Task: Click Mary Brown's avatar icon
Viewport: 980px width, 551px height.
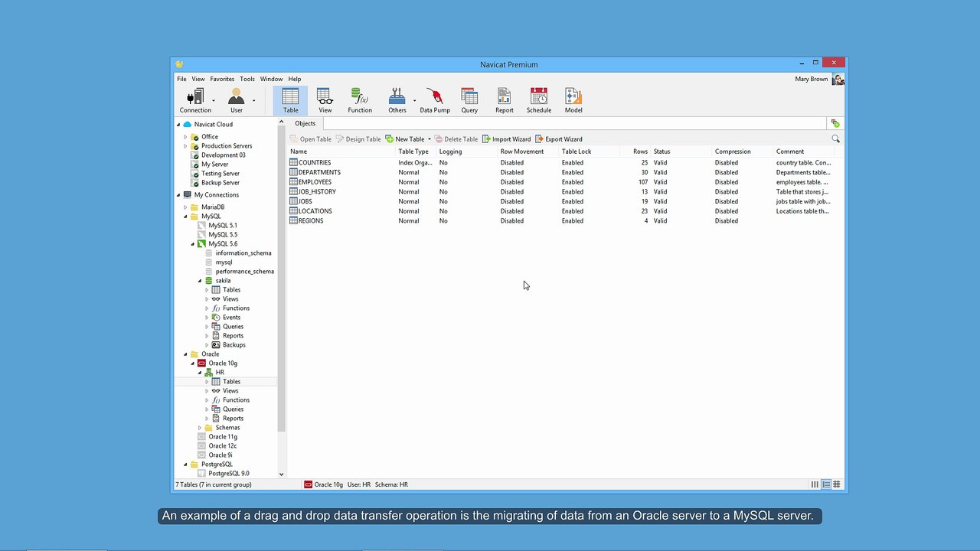Action: click(838, 79)
